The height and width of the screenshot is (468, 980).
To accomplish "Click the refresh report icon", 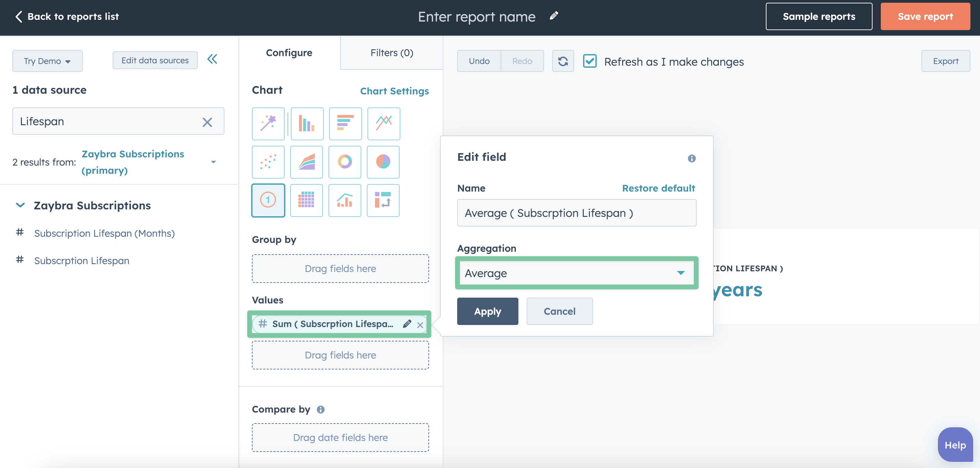I will pos(563,61).
